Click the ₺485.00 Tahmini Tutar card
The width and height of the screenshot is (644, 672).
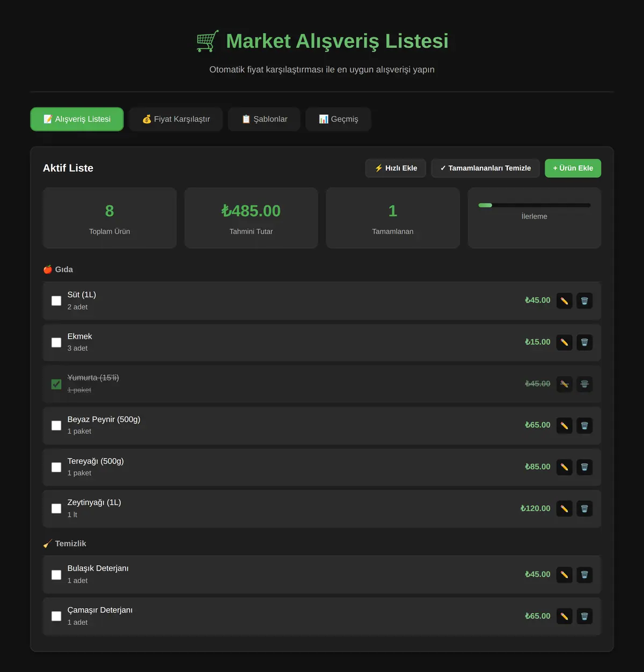pos(251,218)
